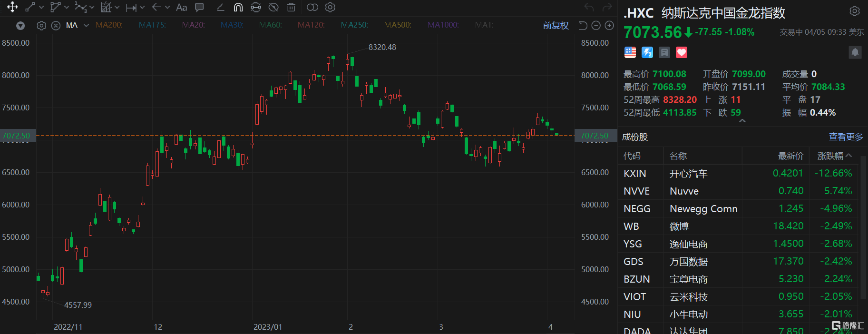Open quote panel settings gear

(x=855, y=11)
